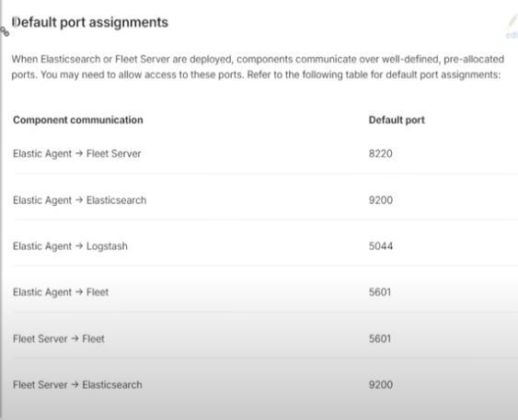Click the anchor link icon beside heading
This screenshot has width=518, height=420.
5,31
